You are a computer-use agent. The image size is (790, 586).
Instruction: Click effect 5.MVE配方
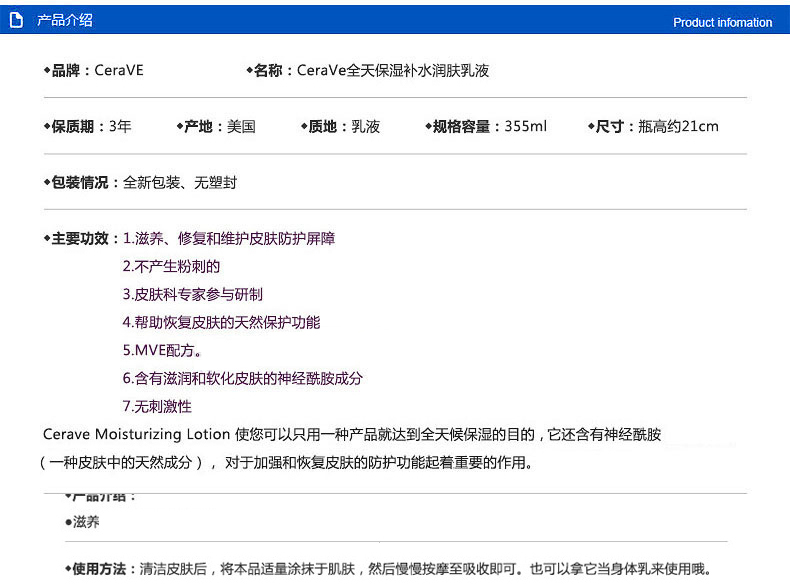(x=162, y=350)
